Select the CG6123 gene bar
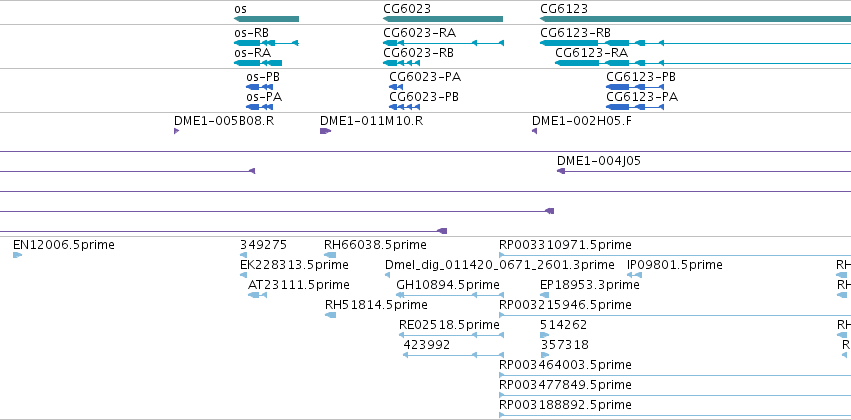The height and width of the screenshot is (420, 851). click(695, 19)
